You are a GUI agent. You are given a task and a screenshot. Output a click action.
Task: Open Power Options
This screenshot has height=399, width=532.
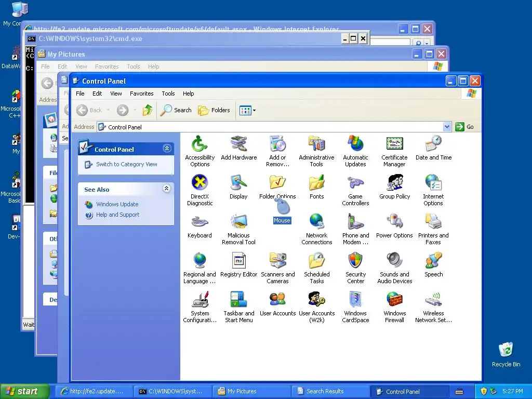[394, 226]
